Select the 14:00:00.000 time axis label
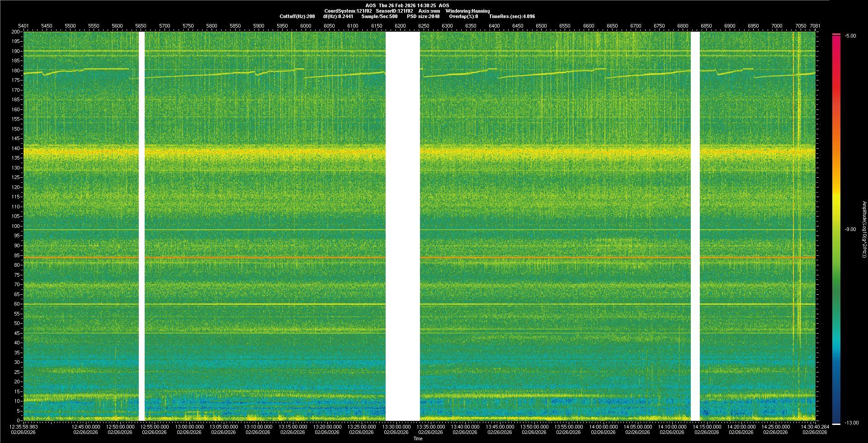This screenshot has height=443, width=868. click(603, 427)
